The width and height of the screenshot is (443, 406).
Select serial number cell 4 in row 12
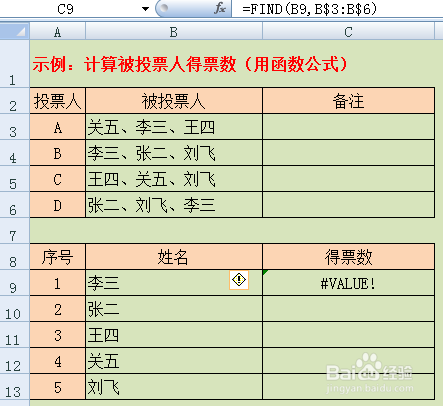pyautogui.click(x=58, y=361)
